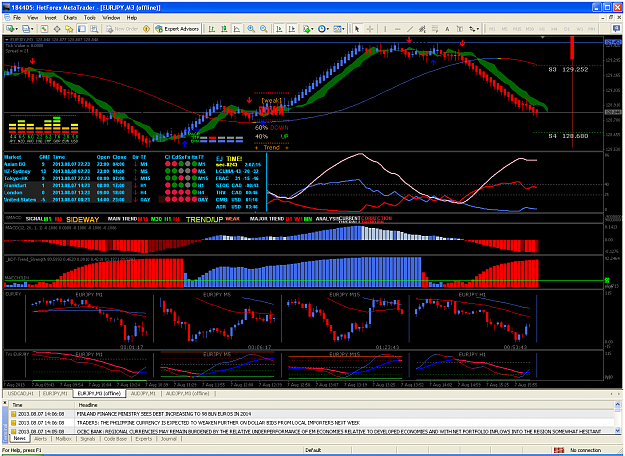Open the Strategy Tester icon
The height and width of the screenshot is (456, 625).
click(94, 29)
